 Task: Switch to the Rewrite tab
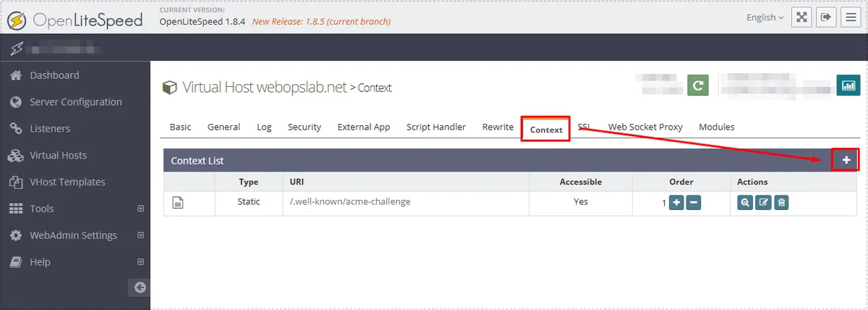(498, 127)
